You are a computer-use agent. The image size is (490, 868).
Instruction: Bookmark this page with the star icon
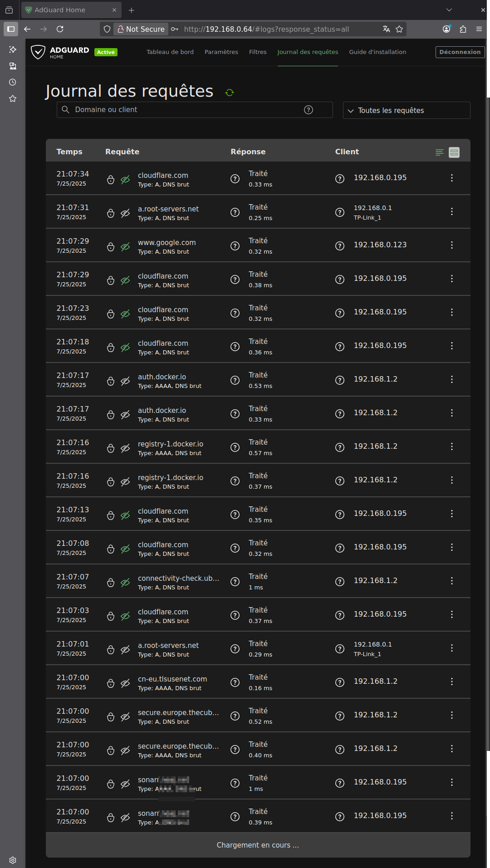pyautogui.click(x=399, y=29)
